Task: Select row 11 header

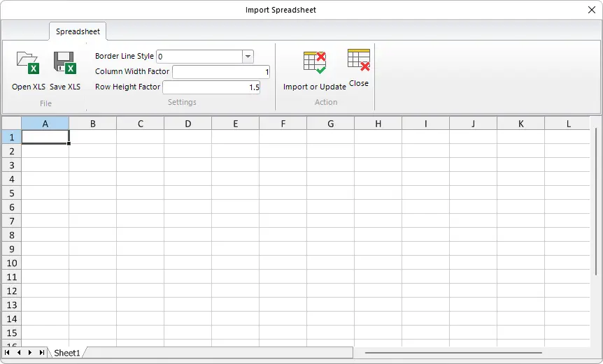Action: tap(12, 277)
